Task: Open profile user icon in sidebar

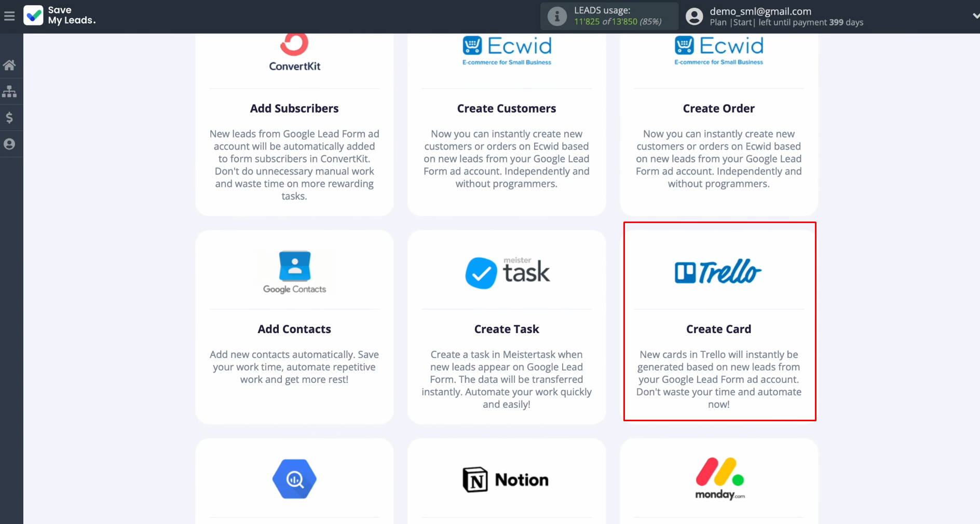Action: tap(9, 144)
